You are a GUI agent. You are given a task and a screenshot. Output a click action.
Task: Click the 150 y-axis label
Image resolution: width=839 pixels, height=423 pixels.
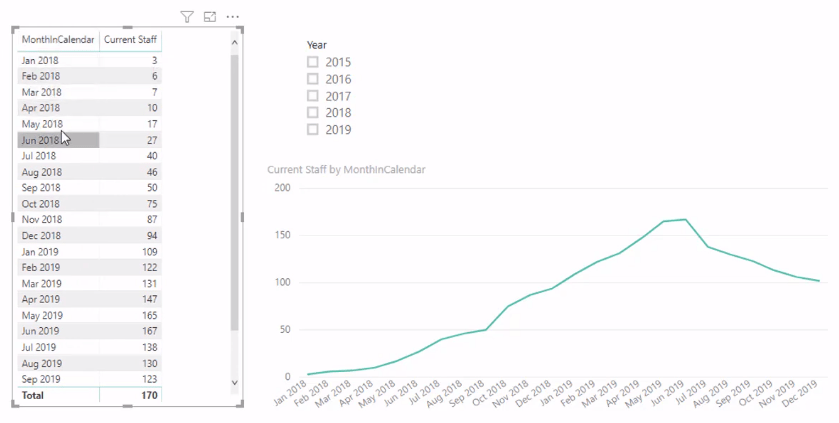point(282,235)
